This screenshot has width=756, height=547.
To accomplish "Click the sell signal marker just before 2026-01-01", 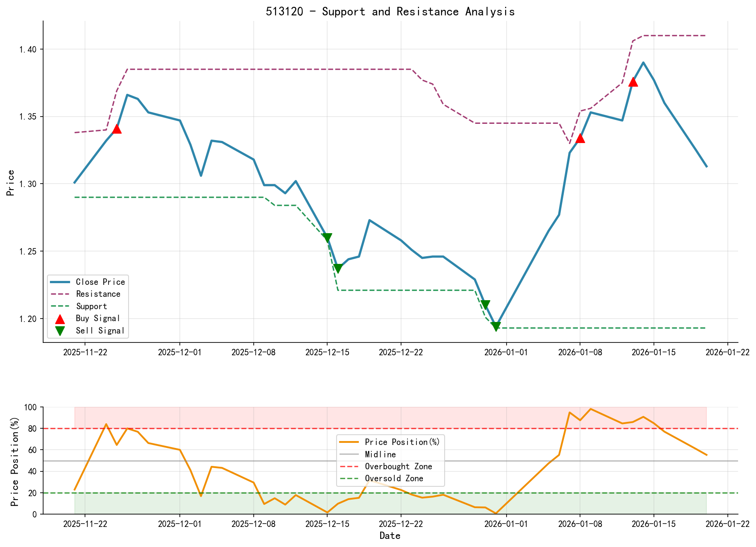I will 486,303.
